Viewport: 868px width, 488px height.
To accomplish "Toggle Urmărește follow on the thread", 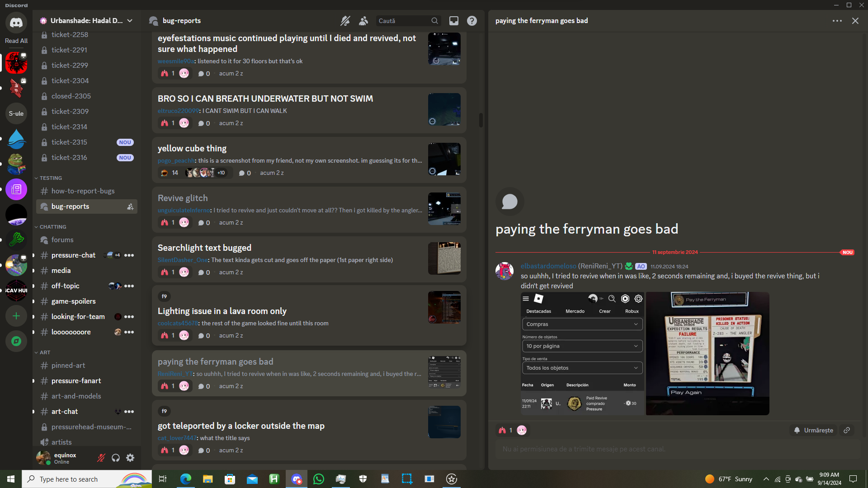I will pos(814,430).
